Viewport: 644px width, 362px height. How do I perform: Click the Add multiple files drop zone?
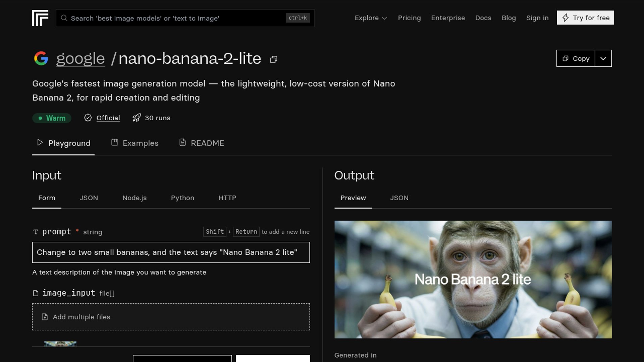171,317
